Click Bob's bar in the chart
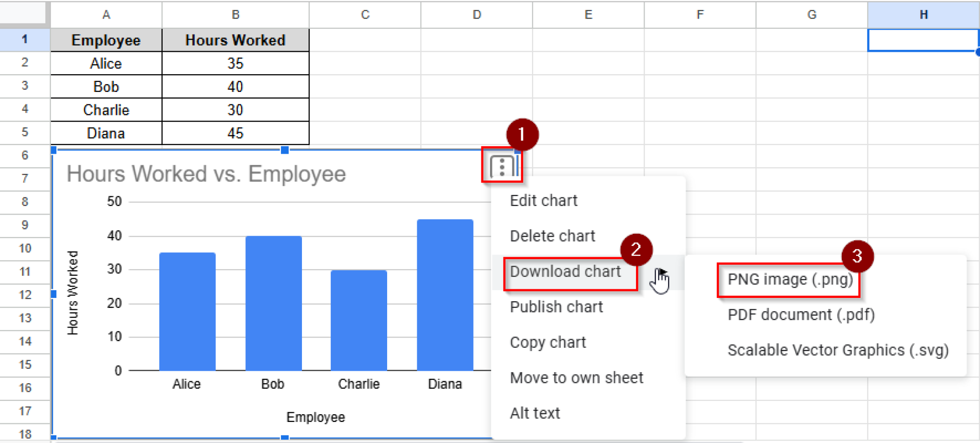 click(273, 302)
